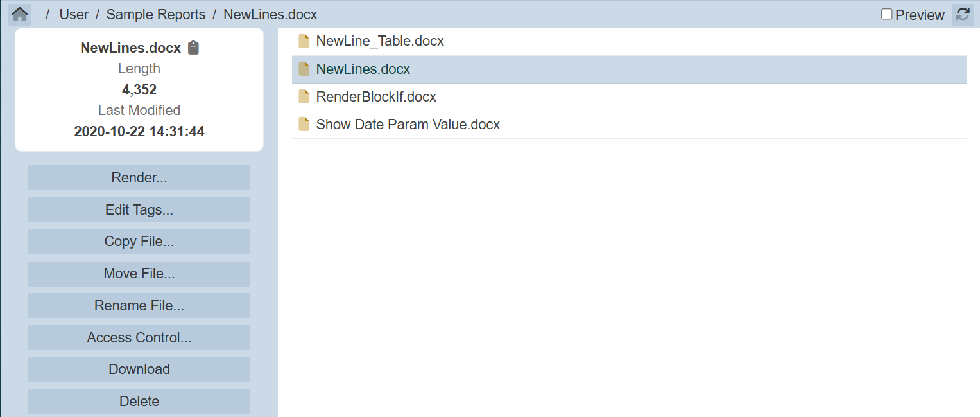
Task: Open Access Control settings
Action: click(139, 337)
